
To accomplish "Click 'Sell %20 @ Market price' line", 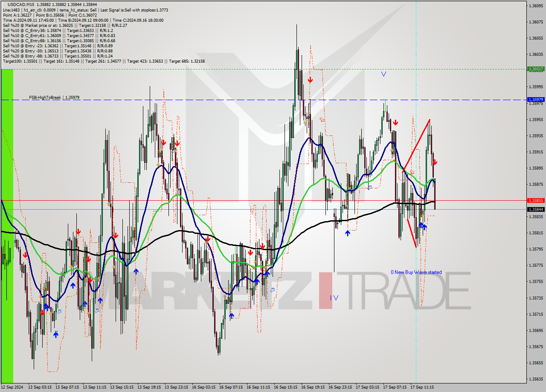I will coord(65,25).
